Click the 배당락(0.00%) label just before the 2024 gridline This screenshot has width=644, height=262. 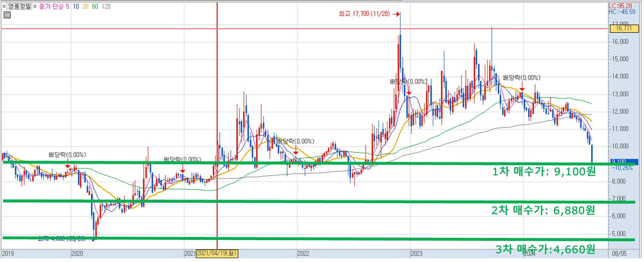coord(522,78)
